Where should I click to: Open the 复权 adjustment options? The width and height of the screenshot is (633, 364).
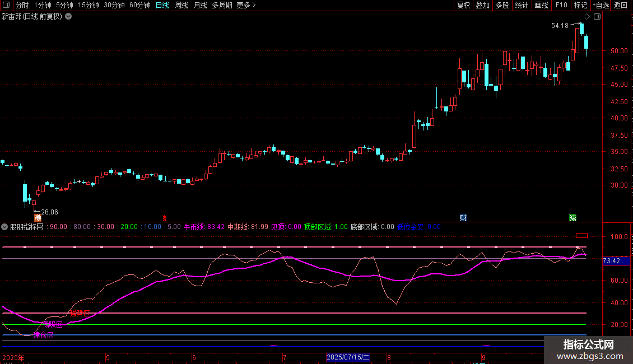464,5
